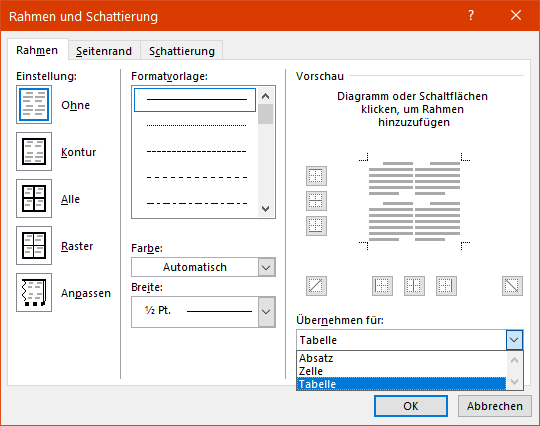The width and height of the screenshot is (540, 426).
Task: Toggle left border button in preview
Action: coord(382,286)
